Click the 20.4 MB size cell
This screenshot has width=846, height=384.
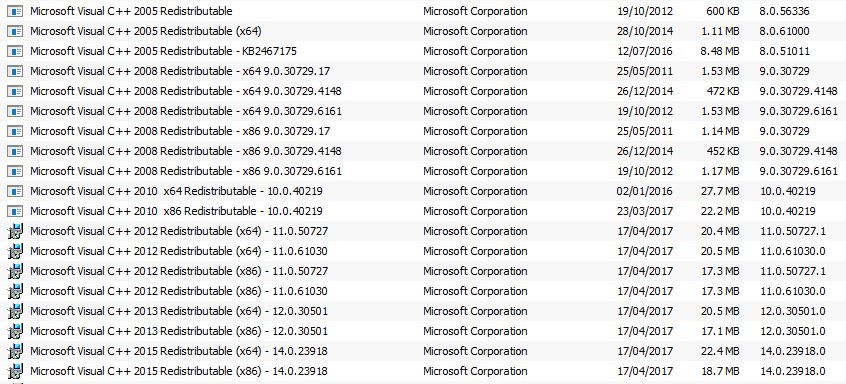[721, 231]
